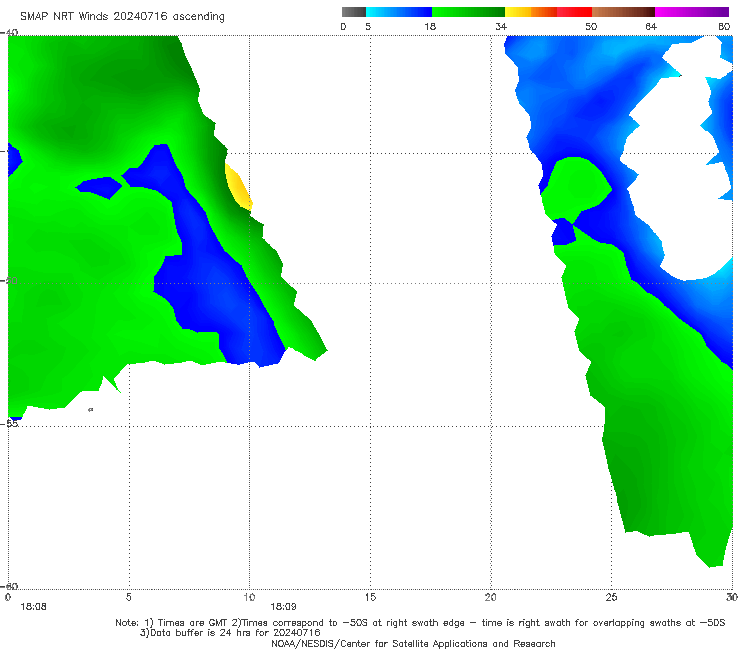Click the longitude axis label "5"

pyautogui.click(x=129, y=597)
